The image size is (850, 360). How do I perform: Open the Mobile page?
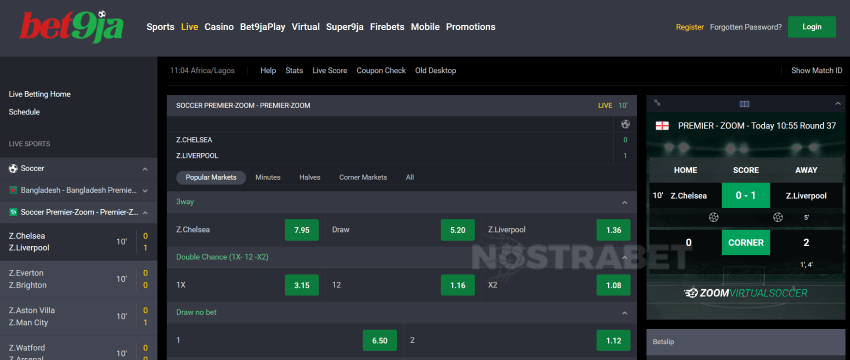(425, 27)
